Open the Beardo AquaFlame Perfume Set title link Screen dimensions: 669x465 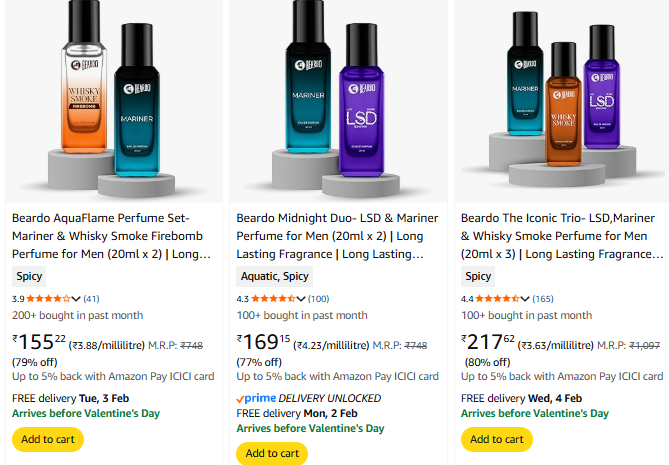coord(111,236)
